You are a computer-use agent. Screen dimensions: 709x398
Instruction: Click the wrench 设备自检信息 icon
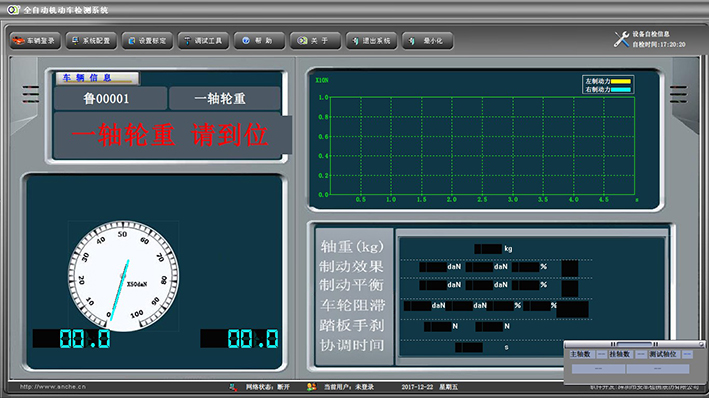pyautogui.click(x=621, y=39)
